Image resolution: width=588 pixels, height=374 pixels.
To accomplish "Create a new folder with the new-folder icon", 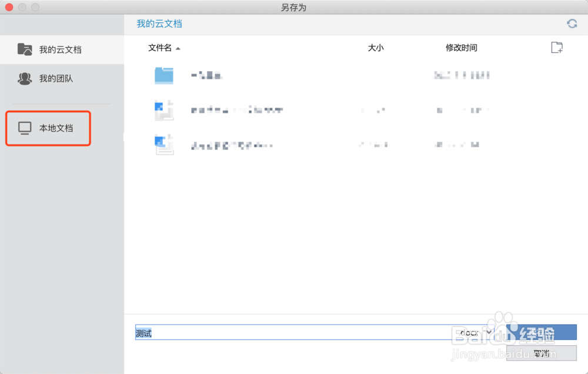I will [556, 48].
